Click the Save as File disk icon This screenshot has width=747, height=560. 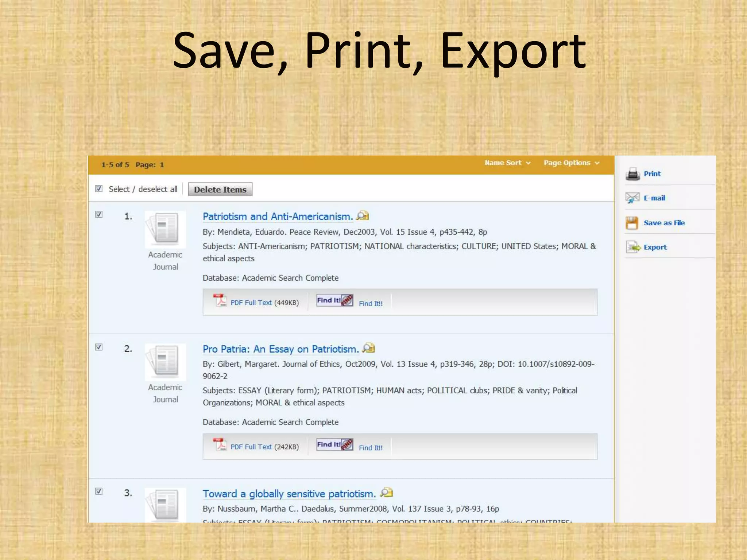click(x=632, y=223)
